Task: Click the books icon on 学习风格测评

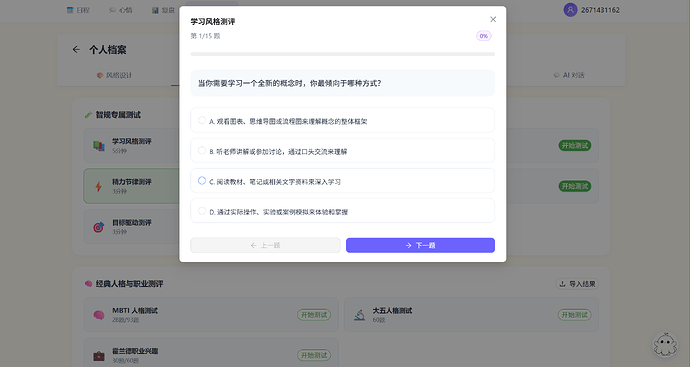Action: (99, 146)
